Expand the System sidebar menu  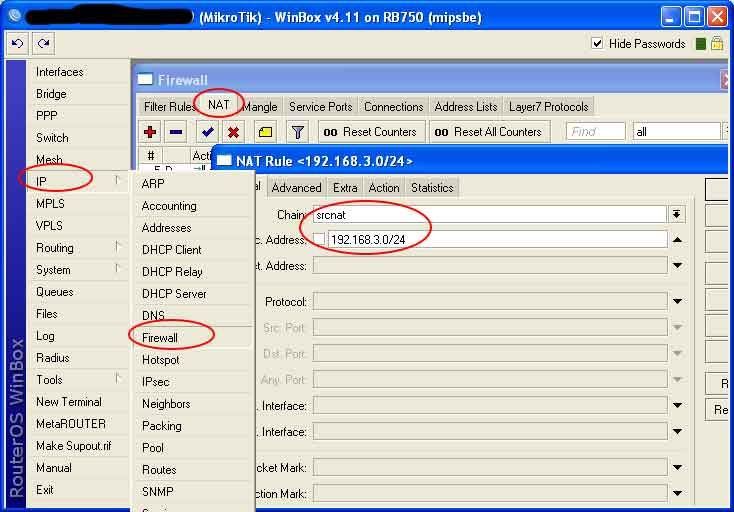coord(77,270)
